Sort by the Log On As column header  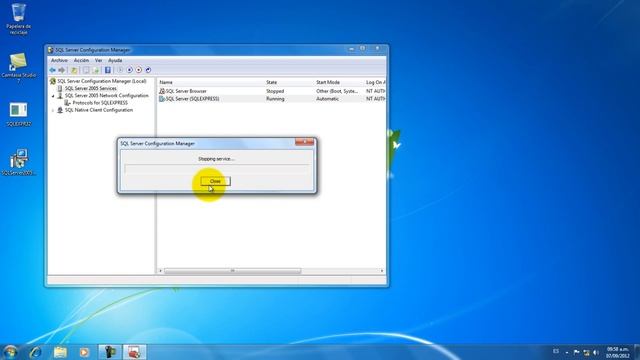click(x=375, y=82)
